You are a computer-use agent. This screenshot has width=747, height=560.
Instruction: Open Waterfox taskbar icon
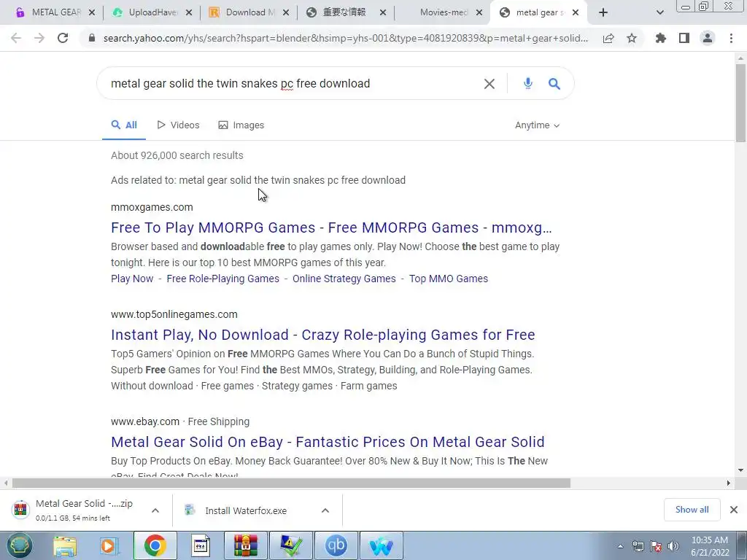(x=381, y=545)
